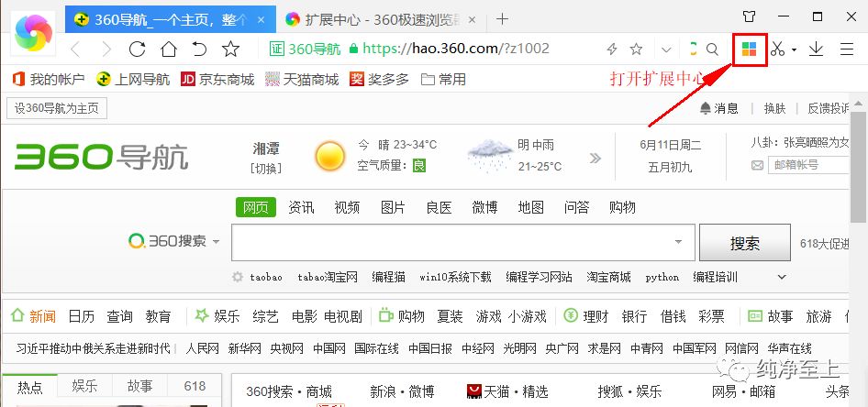Open 京东商城 bookmark
This screenshot has height=407, width=868.
(217, 80)
